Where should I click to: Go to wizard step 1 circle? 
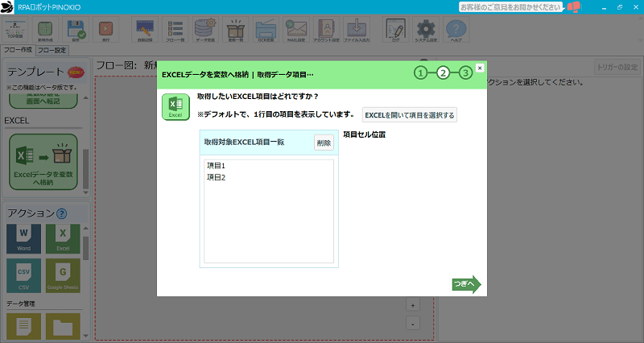tap(420, 73)
